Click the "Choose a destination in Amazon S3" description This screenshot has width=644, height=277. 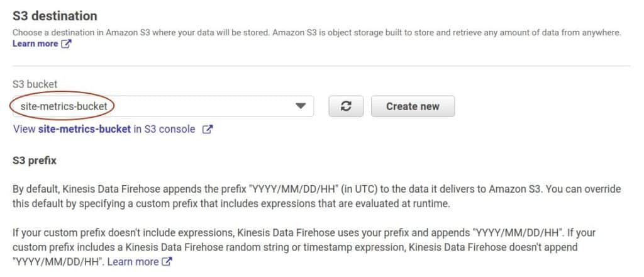pyautogui.click(x=317, y=33)
